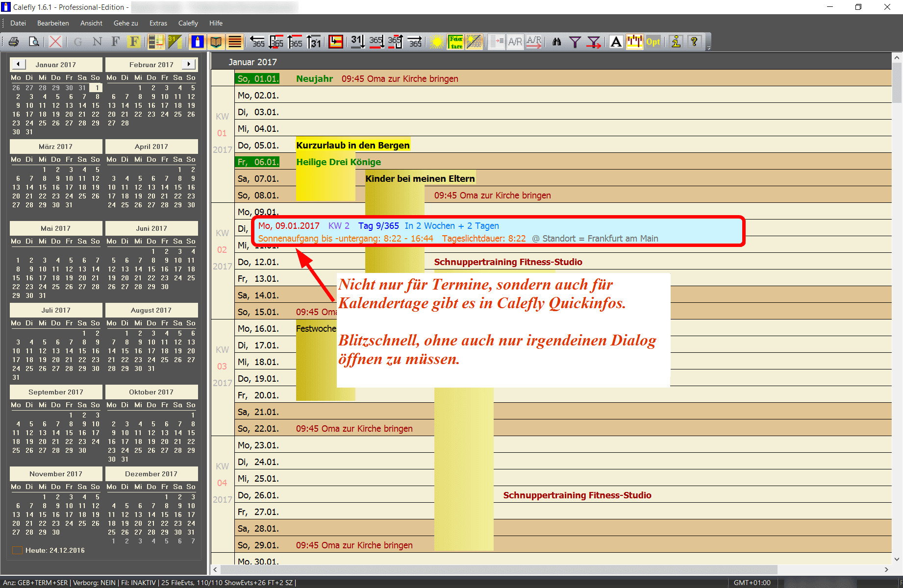The height and width of the screenshot is (588, 903).
Task: Click the right arrow 365 year-forward icon
Action: (x=415, y=42)
